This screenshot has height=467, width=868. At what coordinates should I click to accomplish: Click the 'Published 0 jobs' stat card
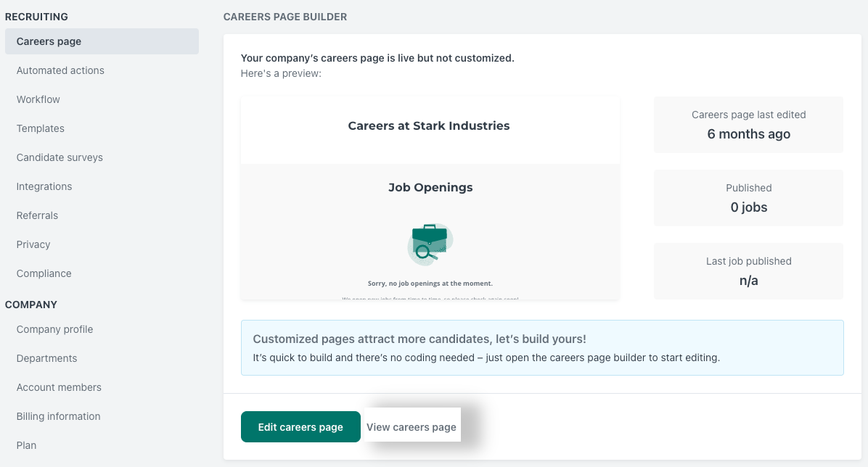(x=748, y=197)
